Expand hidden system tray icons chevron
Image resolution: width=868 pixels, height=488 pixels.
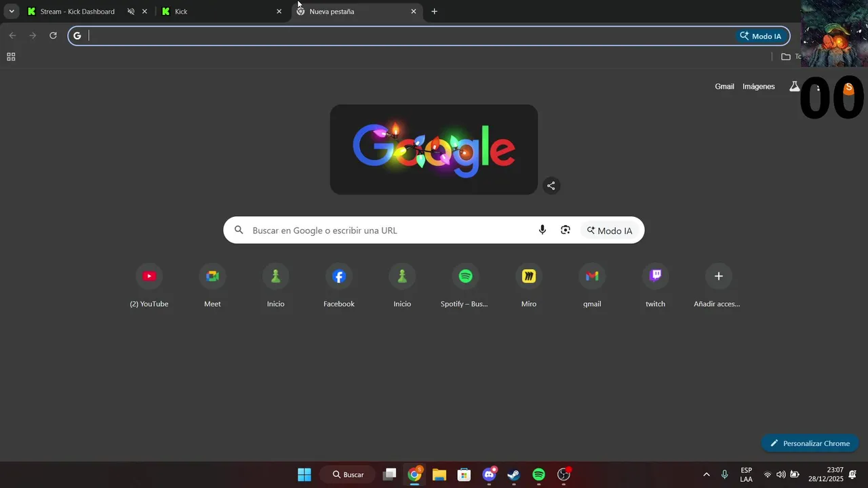coord(707,474)
